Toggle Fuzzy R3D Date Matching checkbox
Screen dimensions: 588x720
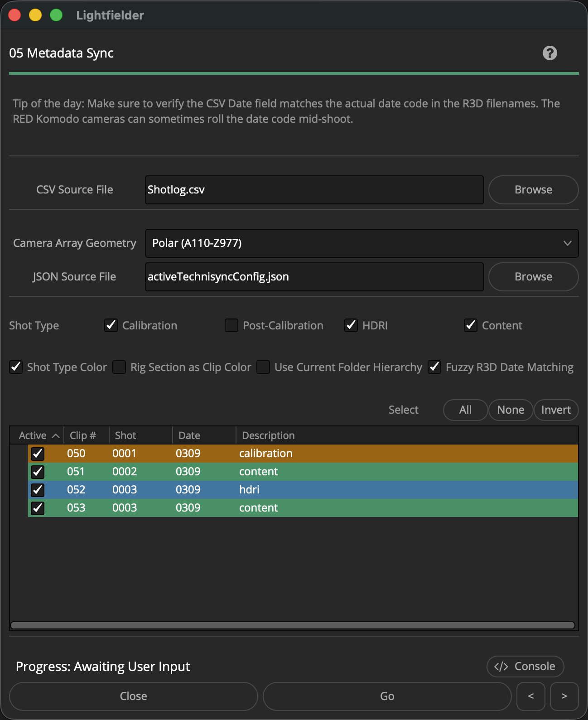pos(434,367)
